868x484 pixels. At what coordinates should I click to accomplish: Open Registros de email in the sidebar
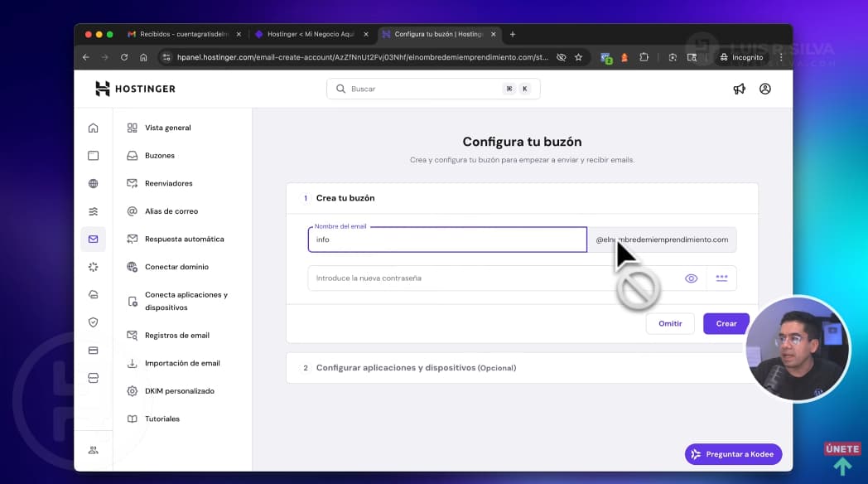pyautogui.click(x=177, y=336)
